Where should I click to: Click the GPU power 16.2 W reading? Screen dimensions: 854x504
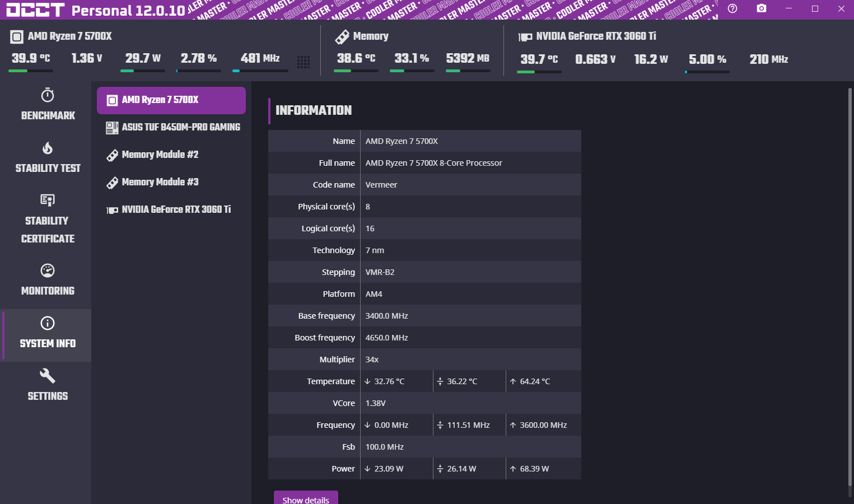(x=651, y=59)
